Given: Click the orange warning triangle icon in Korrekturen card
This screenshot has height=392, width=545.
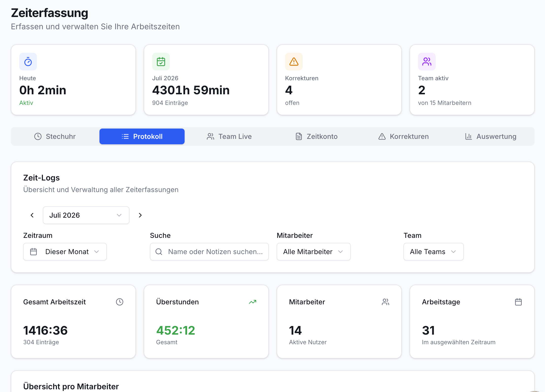Looking at the screenshot, I should (x=294, y=62).
